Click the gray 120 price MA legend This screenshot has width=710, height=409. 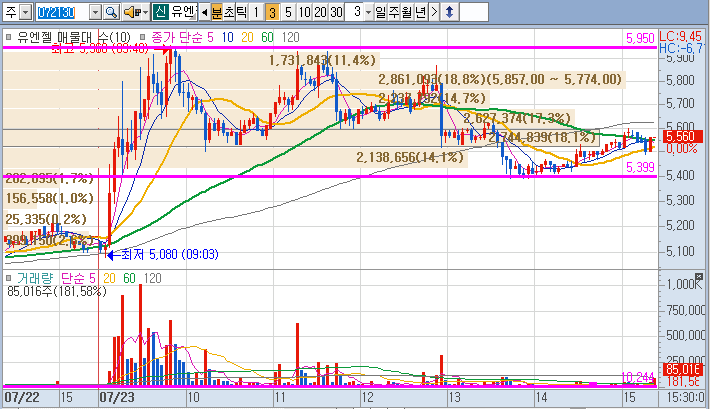point(291,37)
